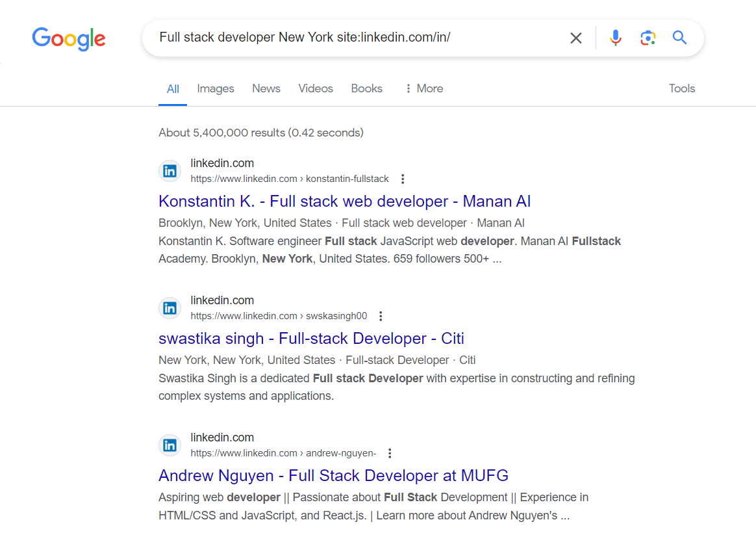Image resolution: width=756 pixels, height=535 pixels.
Task: Open Google Lens image search
Action: tap(647, 38)
